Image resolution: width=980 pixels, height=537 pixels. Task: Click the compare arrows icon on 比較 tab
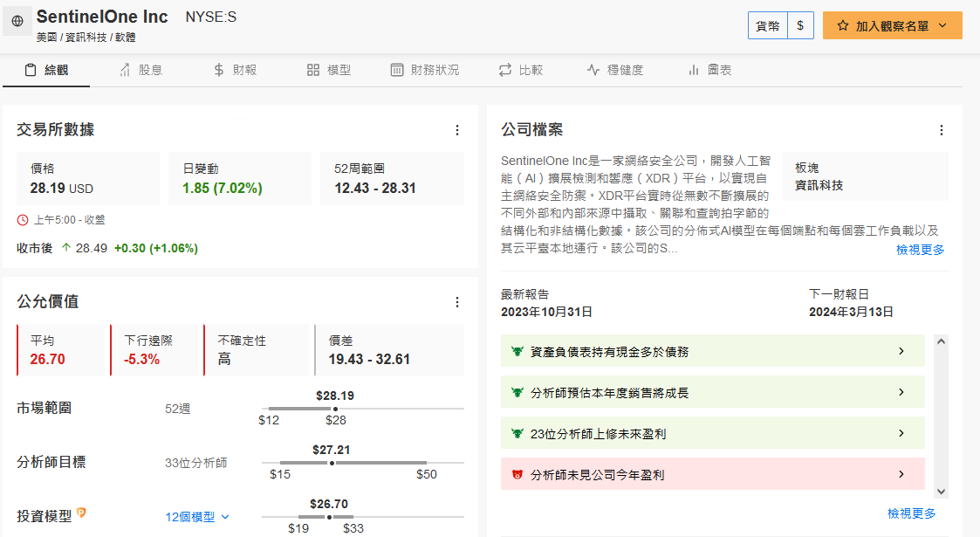point(505,70)
